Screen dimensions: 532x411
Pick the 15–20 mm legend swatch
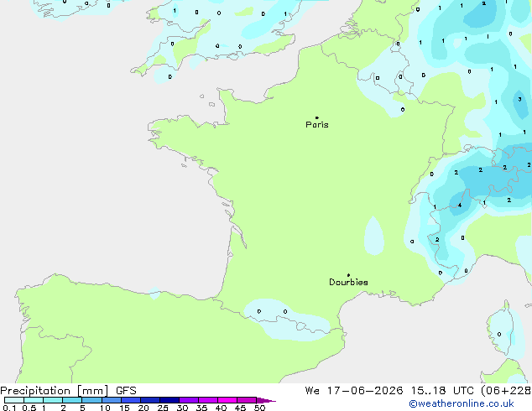coord(131,400)
